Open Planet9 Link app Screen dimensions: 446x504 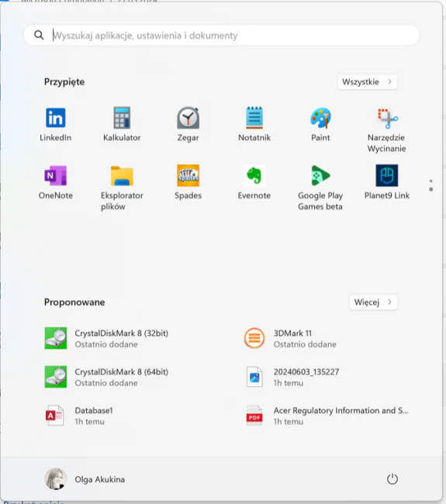point(387,182)
